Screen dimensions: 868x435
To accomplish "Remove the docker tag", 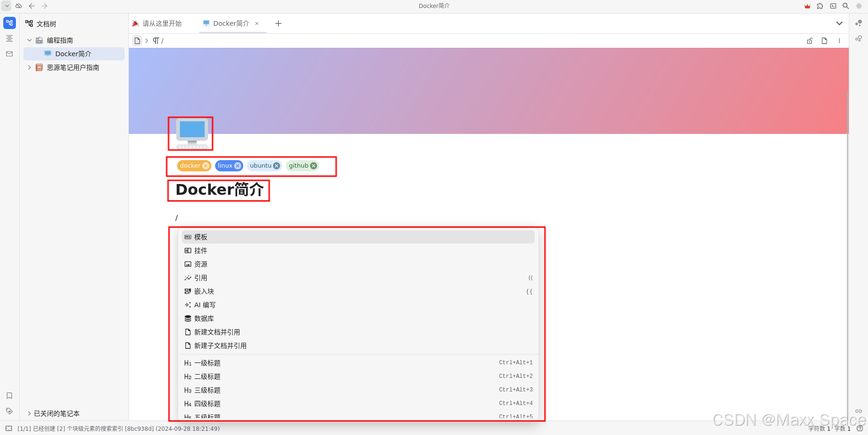I will [206, 166].
